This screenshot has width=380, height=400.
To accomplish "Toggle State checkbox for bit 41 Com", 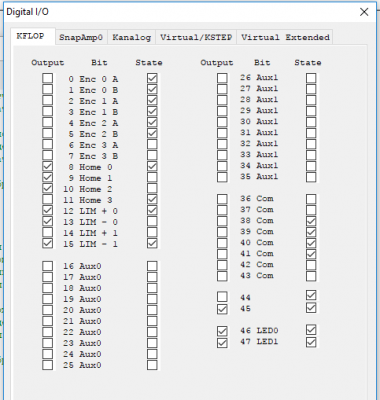I will pos(311,254).
